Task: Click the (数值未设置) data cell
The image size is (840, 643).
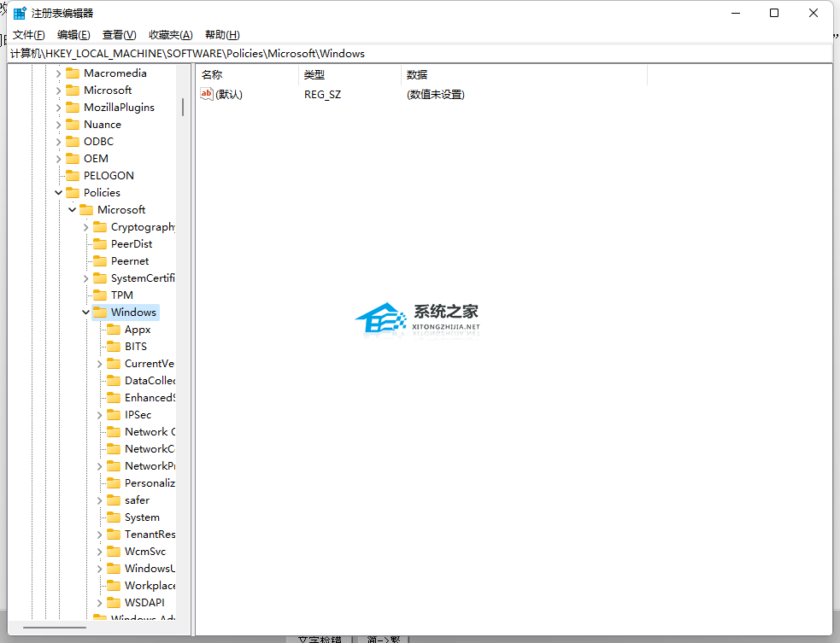Action: click(436, 95)
